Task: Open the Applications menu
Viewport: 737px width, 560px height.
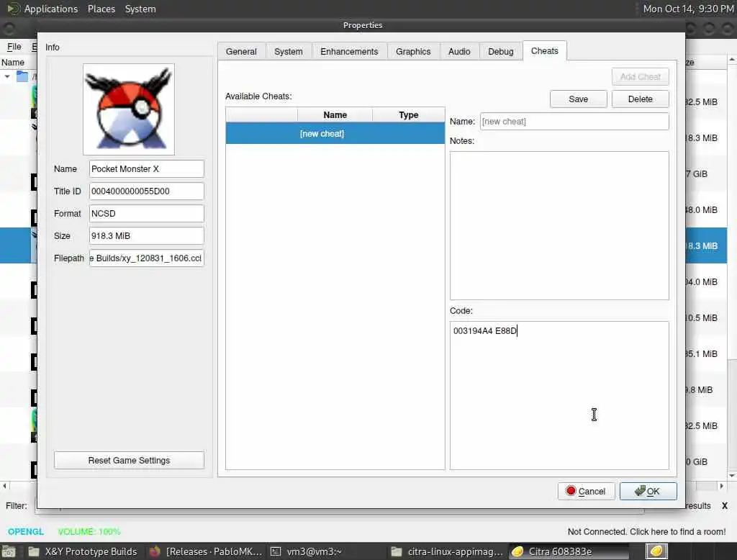Action: pyautogui.click(x=51, y=9)
